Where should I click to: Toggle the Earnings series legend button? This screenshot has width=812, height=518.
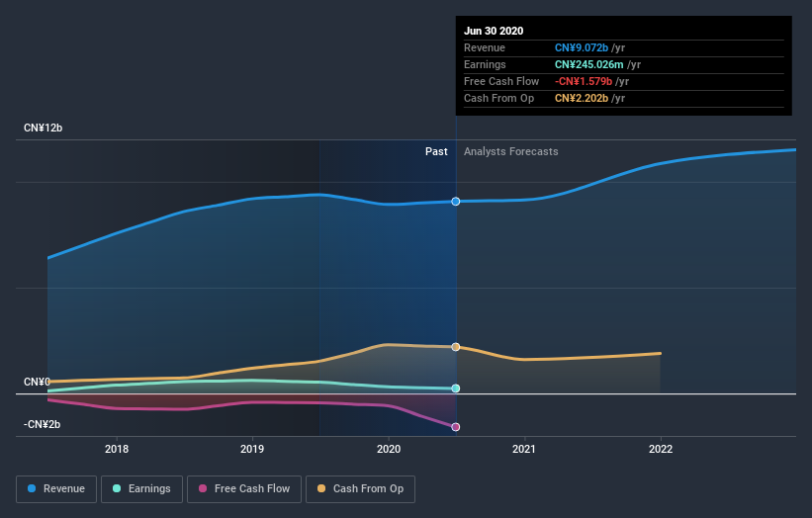point(141,489)
